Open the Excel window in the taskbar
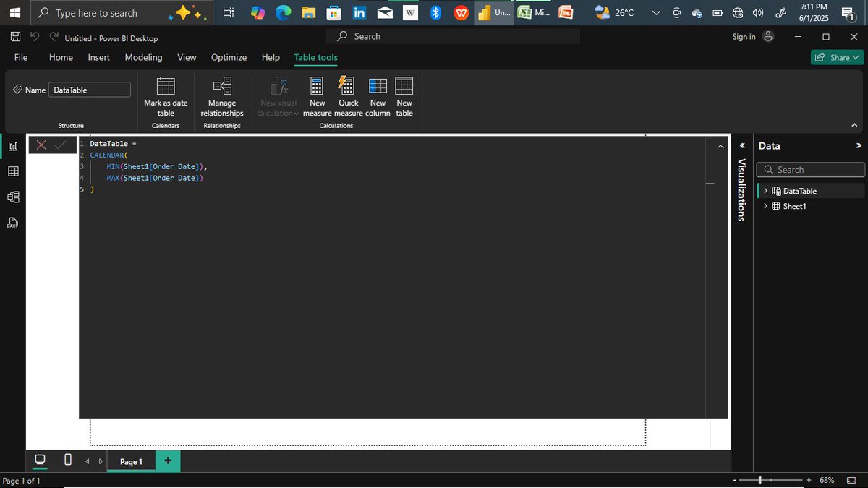This screenshot has height=488, width=868. pos(534,13)
